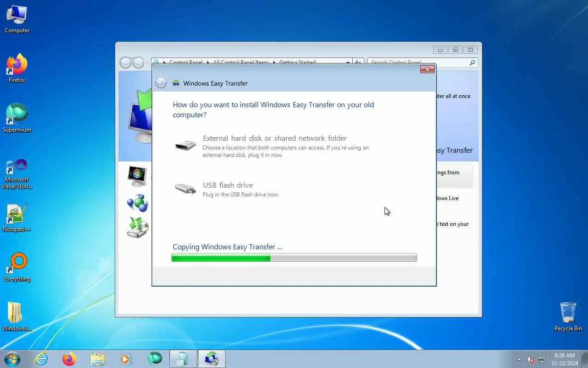Viewport: 588px width, 368px height.
Task: Open the Windows Start menu
Action: click(12, 359)
